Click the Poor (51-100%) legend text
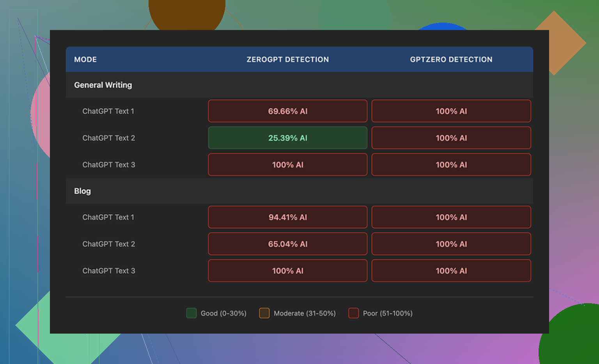 [387, 313]
